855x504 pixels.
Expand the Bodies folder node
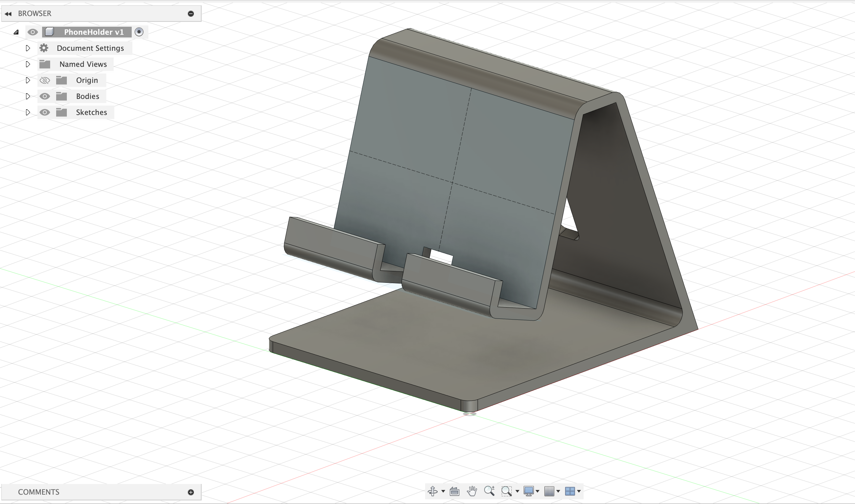[28, 97]
